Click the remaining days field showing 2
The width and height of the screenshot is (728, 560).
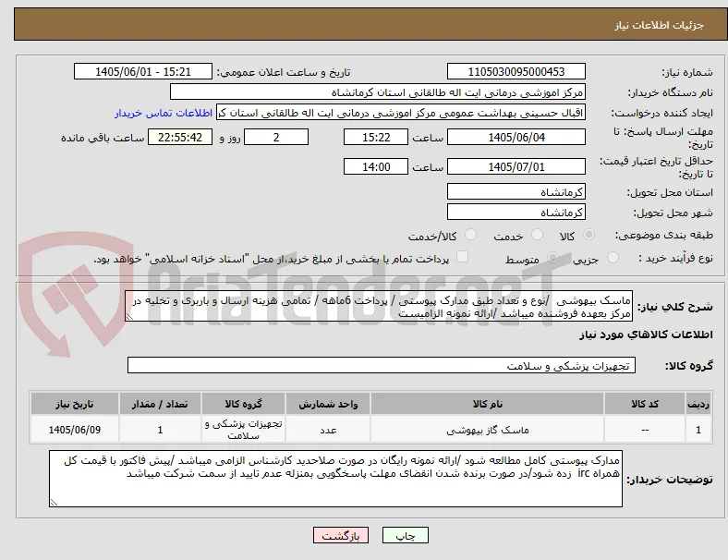276,138
